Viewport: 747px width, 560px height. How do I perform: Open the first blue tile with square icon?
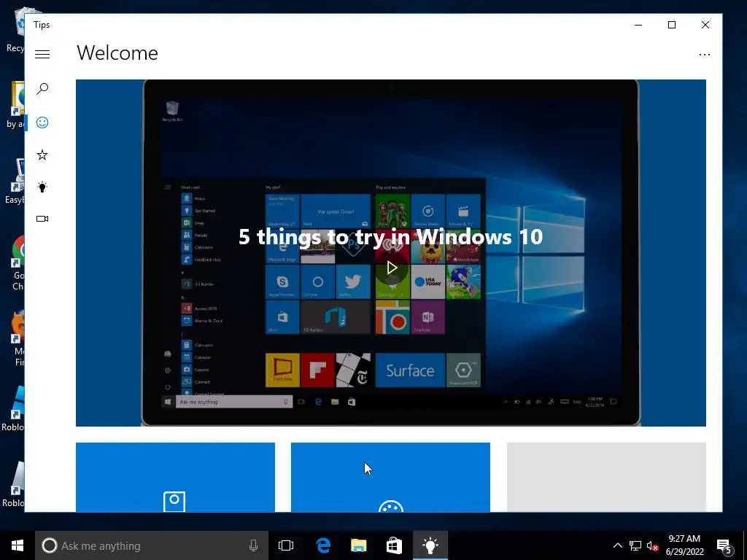pos(175,477)
